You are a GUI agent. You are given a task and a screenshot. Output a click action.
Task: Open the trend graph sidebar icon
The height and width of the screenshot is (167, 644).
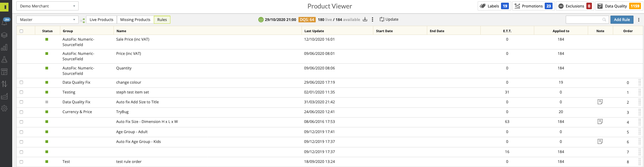tap(4, 96)
